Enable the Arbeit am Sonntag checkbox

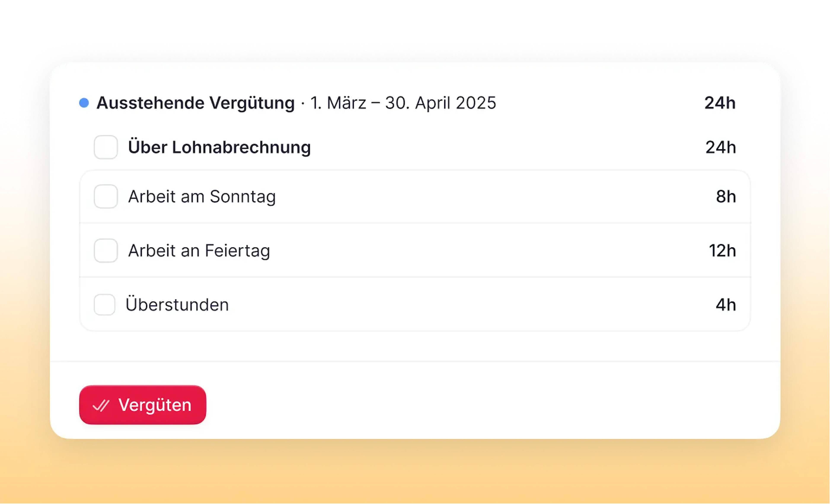point(106,196)
